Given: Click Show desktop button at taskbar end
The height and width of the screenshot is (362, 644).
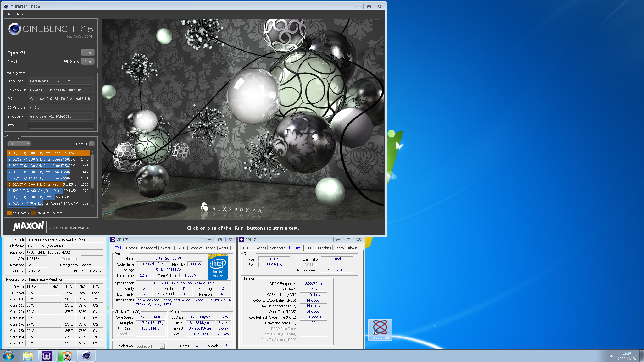Looking at the screenshot, I should [x=641, y=356].
